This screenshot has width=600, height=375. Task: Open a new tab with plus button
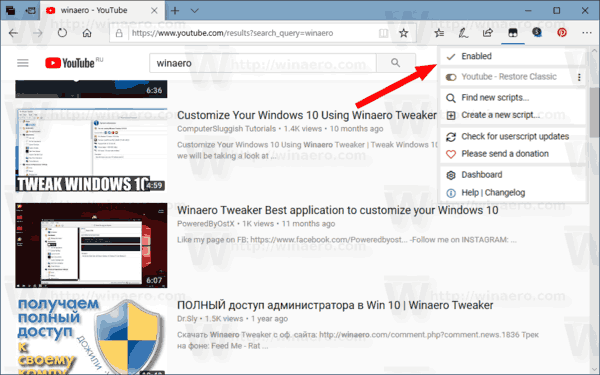tap(175, 10)
